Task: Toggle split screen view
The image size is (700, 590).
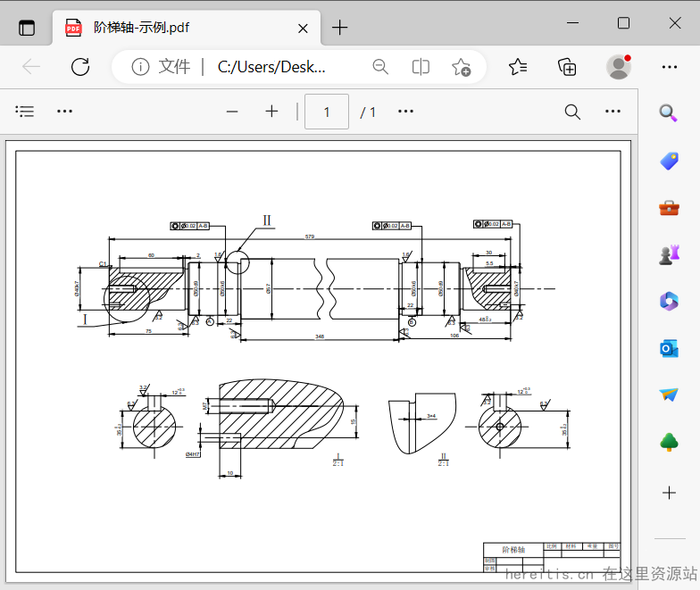Action: (x=421, y=67)
